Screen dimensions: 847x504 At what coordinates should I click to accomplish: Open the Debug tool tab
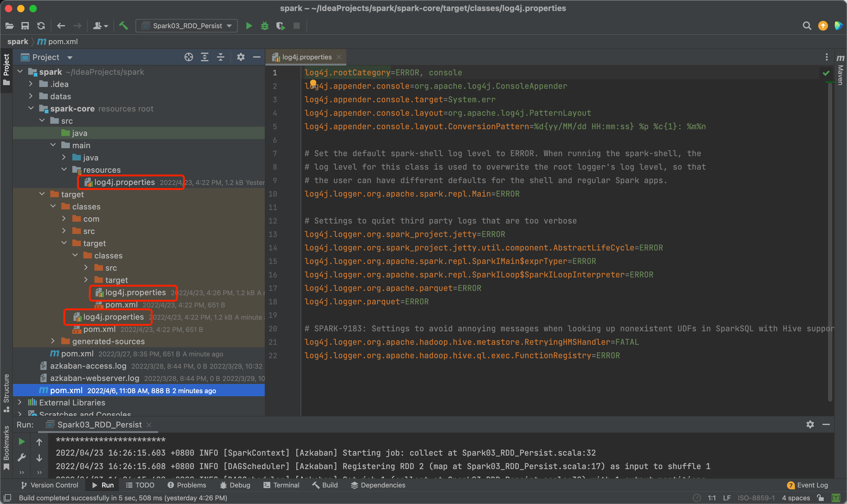click(x=235, y=485)
